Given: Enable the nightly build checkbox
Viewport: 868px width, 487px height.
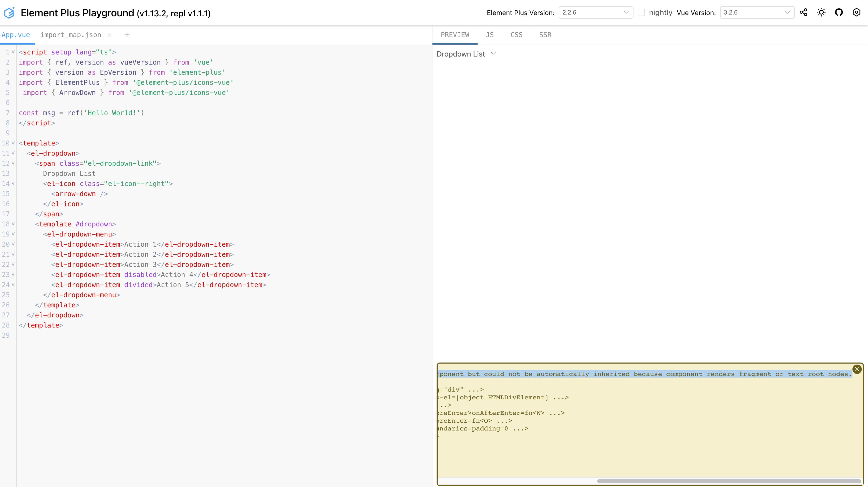Looking at the screenshot, I should click(642, 12).
